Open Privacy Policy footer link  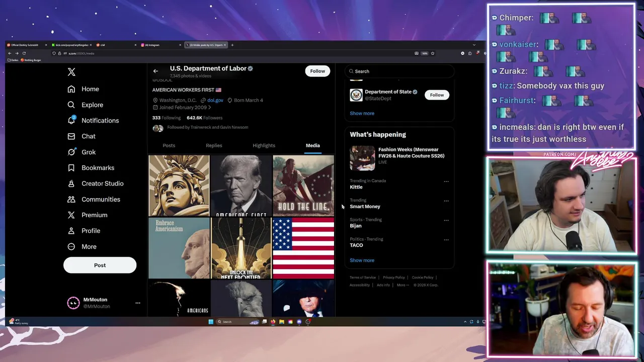coord(393,278)
